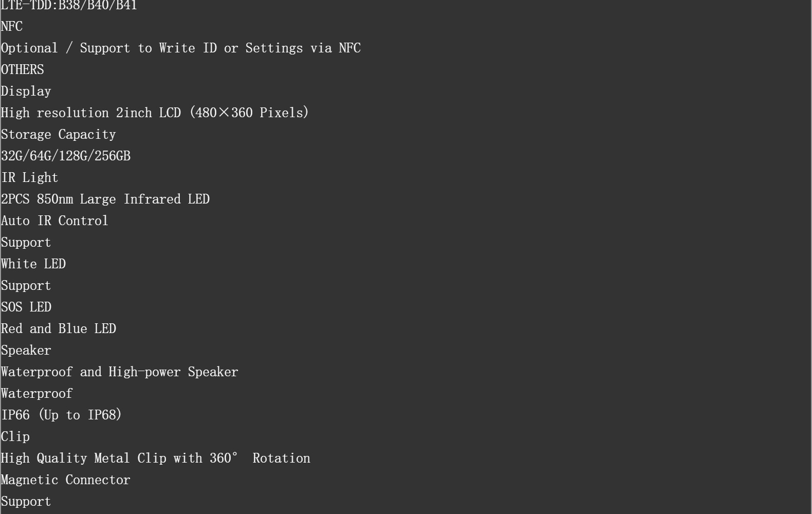The image size is (812, 514).
Task: Click the 'Waterproof and High-power Speaker' line
Action: click(120, 372)
